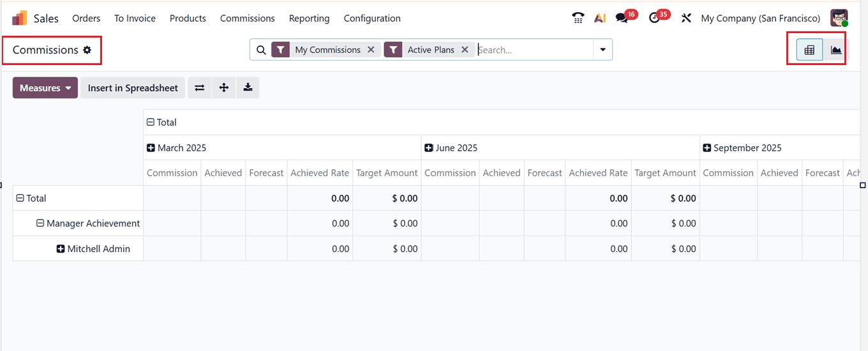This screenshot has width=868, height=351.
Task: Click the Commissions breadcrumb title
Action: [x=45, y=50]
